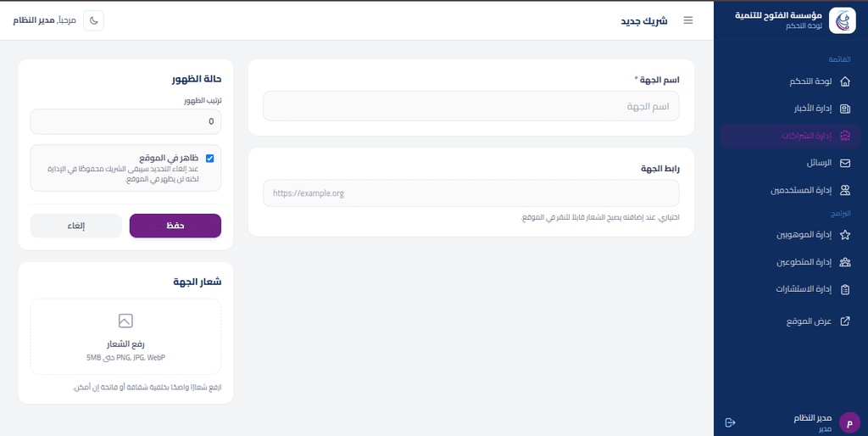Click the حفظ save button
This screenshot has height=436, width=868.
(175, 226)
